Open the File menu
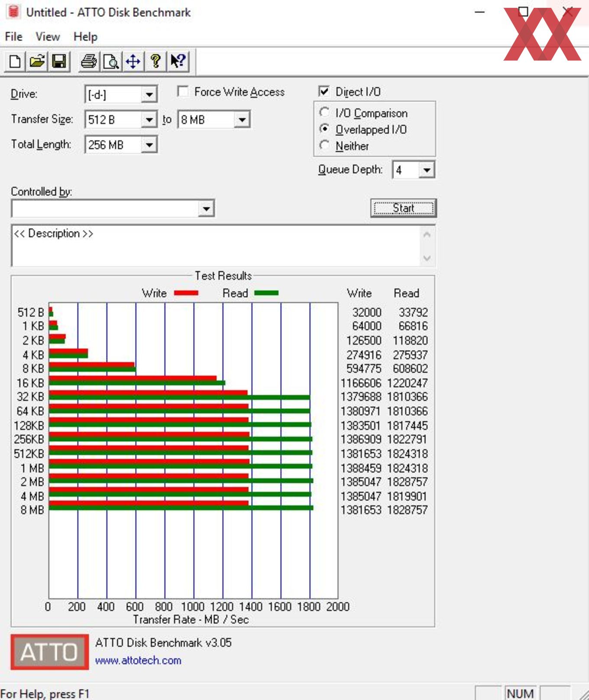 coord(14,36)
